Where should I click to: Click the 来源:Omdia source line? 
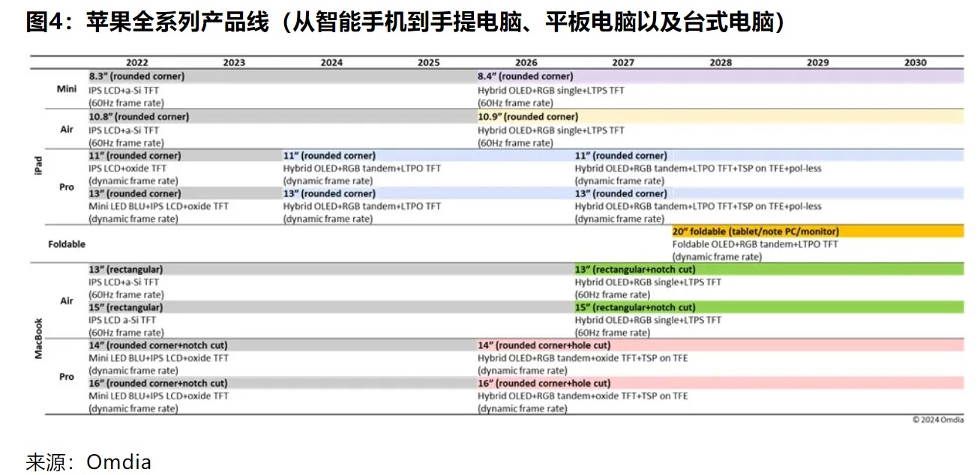88,462
